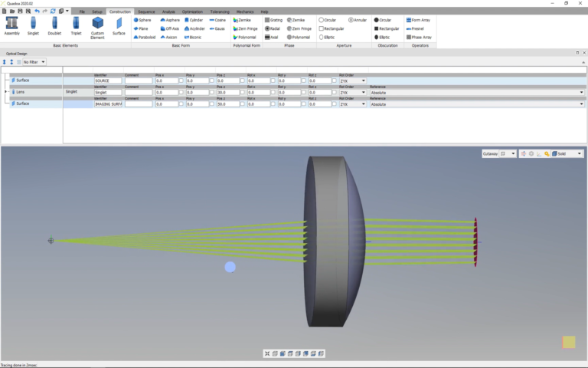The image size is (588, 368).
Task: Choose Cosine basic form
Action: pos(217,20)
